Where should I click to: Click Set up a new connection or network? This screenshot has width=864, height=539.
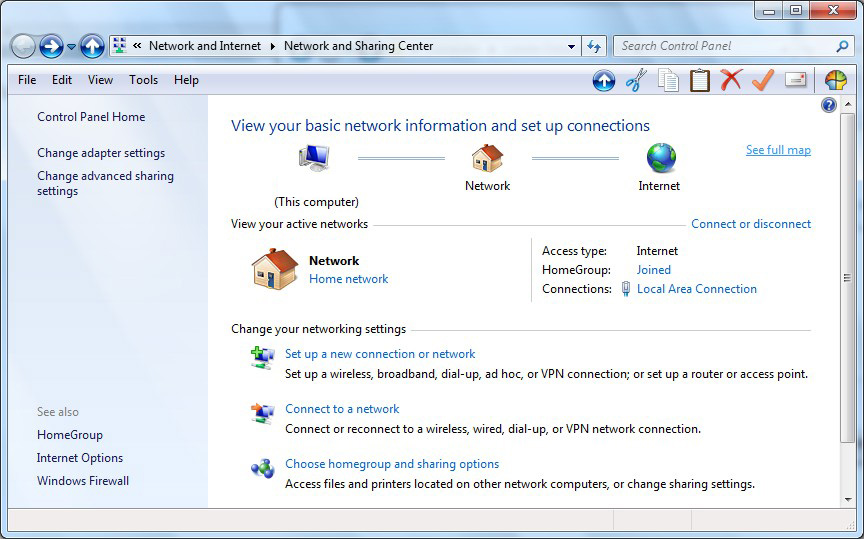pyautogui.click(x=380, y=354)
